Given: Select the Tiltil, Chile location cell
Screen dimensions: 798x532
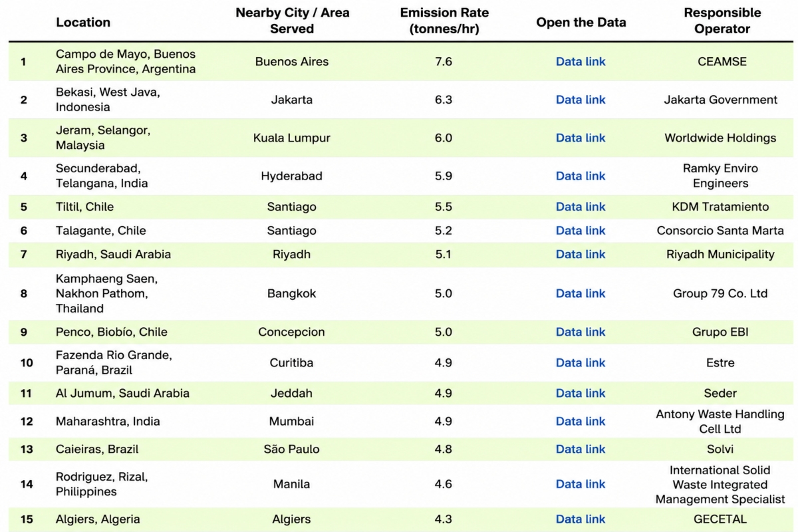Looking at the screenshot, I should tap(84, 207).
